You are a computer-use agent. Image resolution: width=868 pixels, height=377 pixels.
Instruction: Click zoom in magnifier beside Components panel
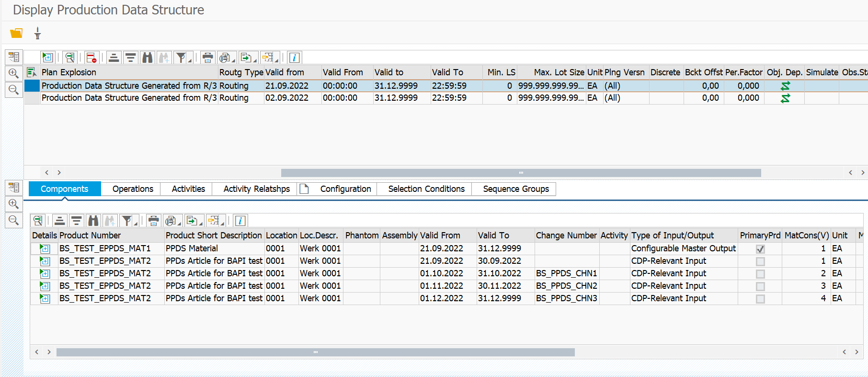pyautogui.click(x=14, y=204)
